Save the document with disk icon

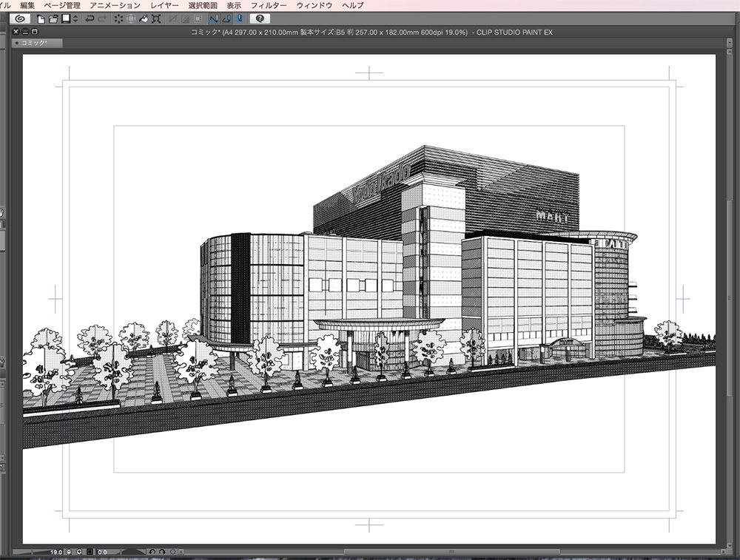(x=66, y=19)
